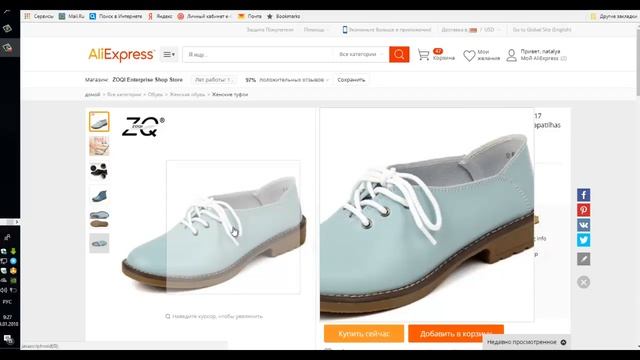Image resolution: width=640 pixels, height=360 pixels.
Task: Switch the РУС input language indicator
Action: coord(7,302)
